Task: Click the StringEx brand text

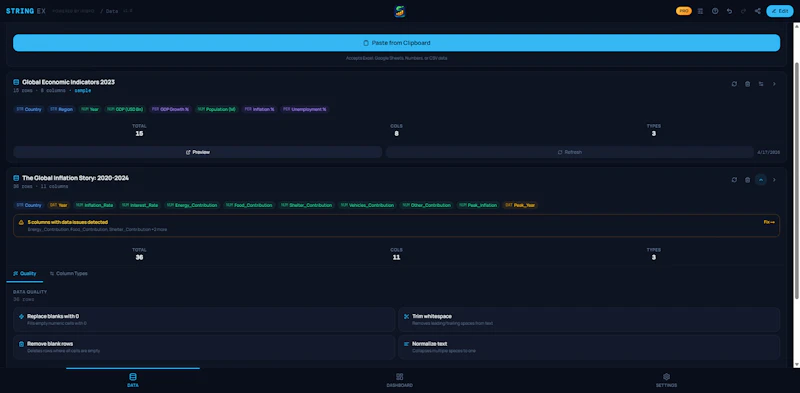Action: [x=26, y=11]
